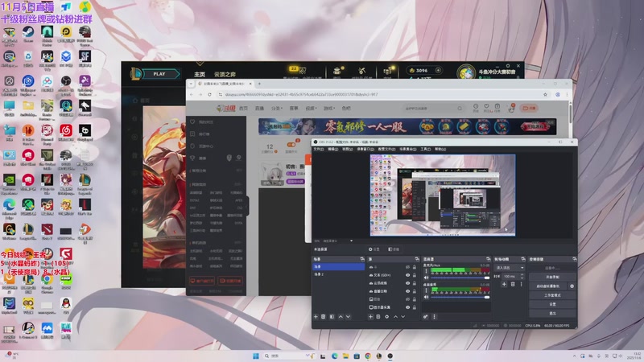Screen dimensions: 644x362
Task: Hide the 显示器采集 source
Action: [408, 307]
